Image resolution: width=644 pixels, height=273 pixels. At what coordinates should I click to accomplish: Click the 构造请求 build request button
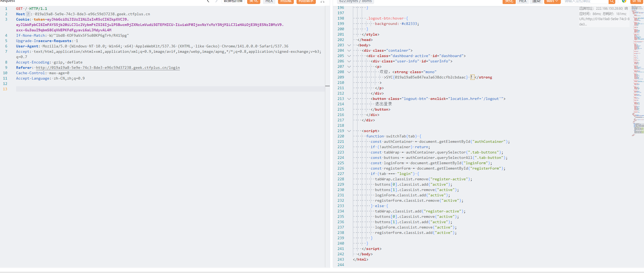point(306,1)
